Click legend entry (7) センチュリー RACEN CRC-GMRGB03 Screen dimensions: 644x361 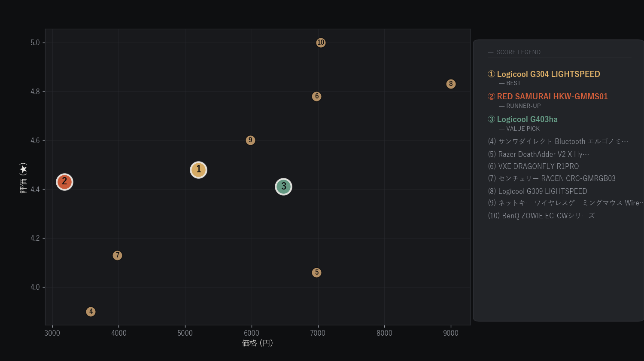tap(552, 178)
